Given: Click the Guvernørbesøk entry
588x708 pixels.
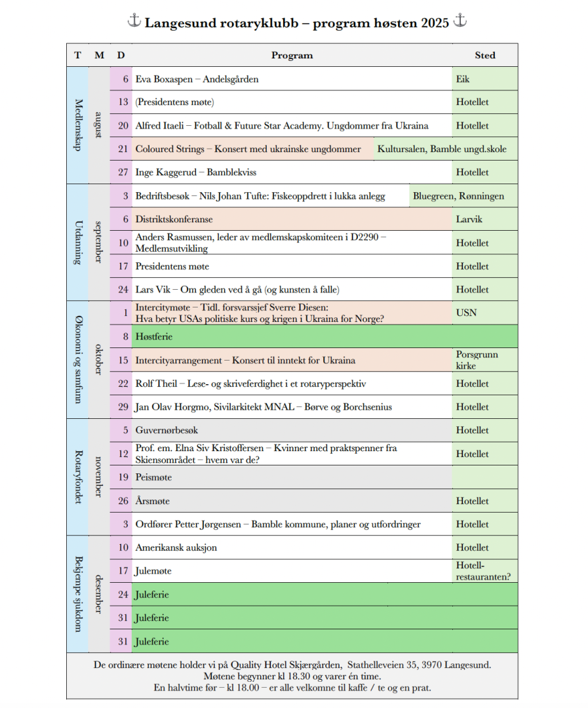Looking at the screenshot, I should (x=167, y=431).
